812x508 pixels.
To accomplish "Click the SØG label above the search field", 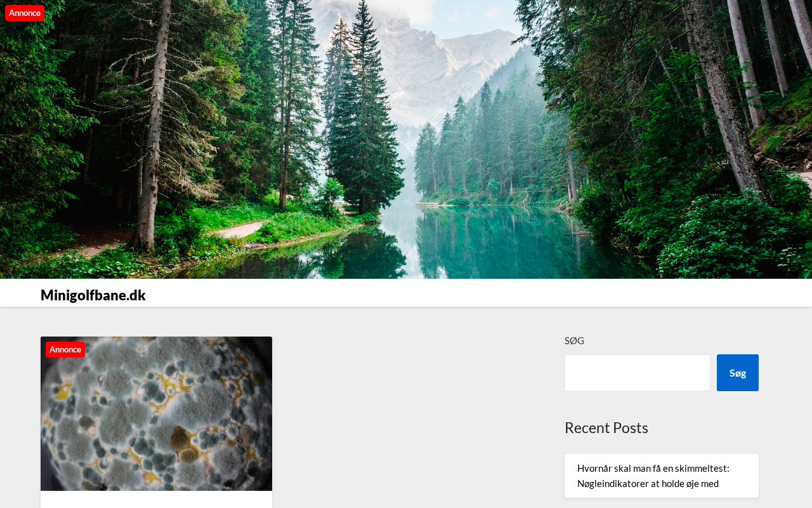I will tap(574, 340).
